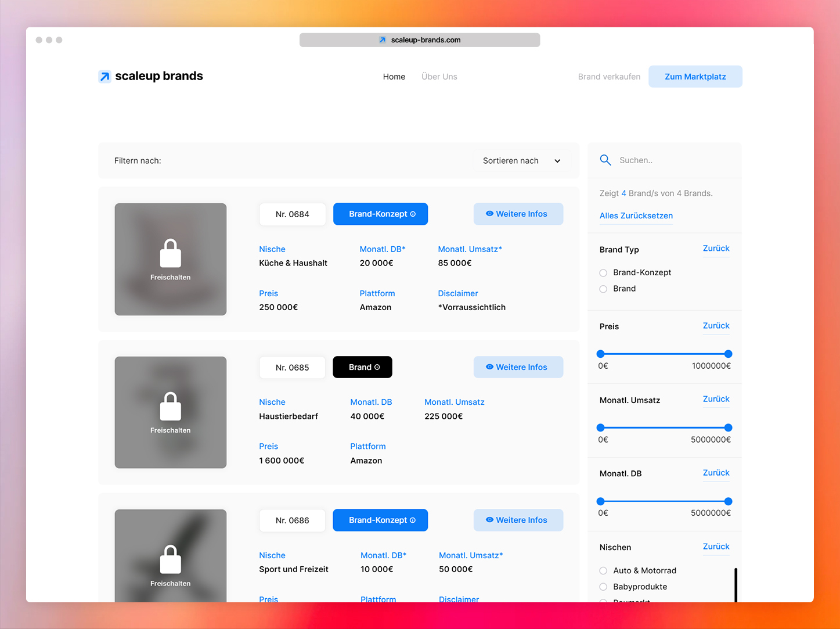The image size is (840, 629).
Task: Click info icon on Nr. 0686 Brand-Konzept badge
Action: pos(413,520)
